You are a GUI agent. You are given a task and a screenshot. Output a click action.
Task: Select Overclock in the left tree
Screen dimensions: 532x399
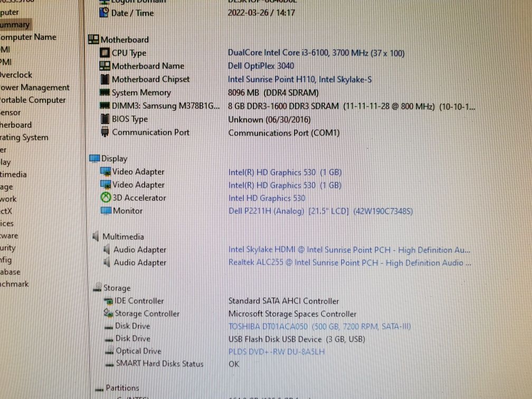pos(16,74)
